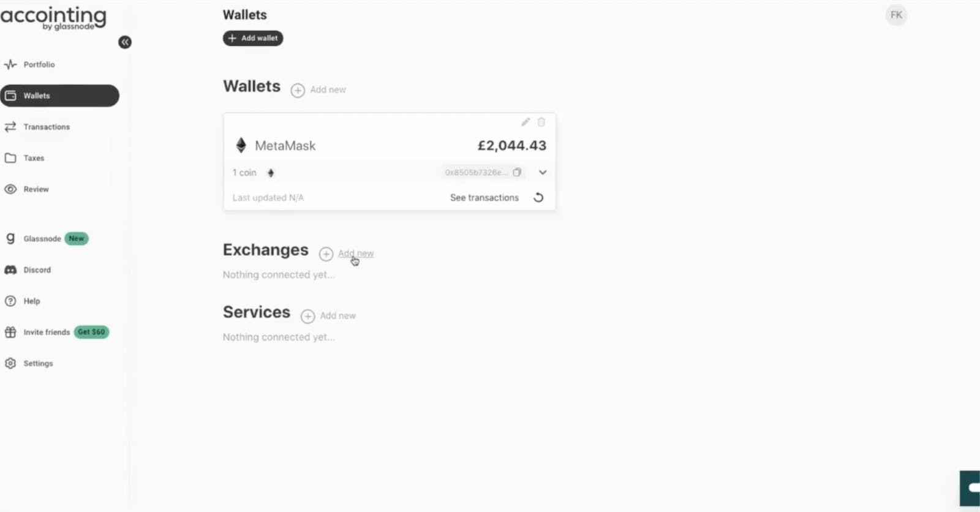Add a new exchange via Add new link
Screen dimensions: 980x512
(356, 253)
